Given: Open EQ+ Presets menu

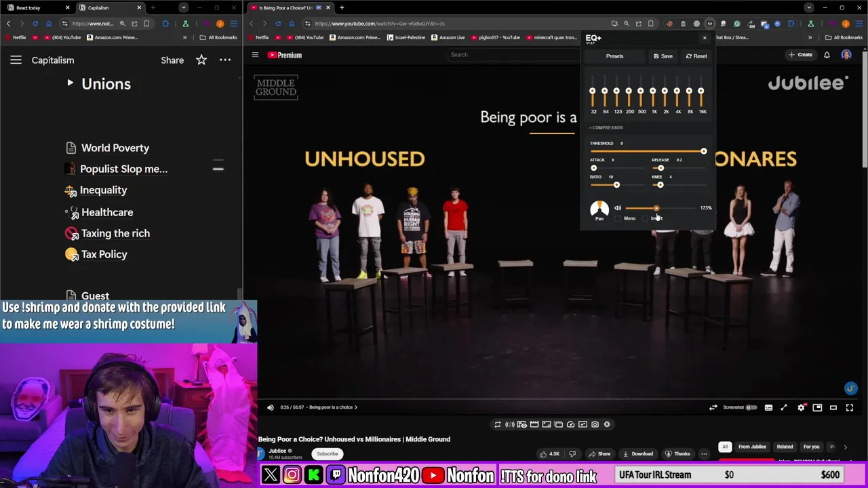Looking at the screenshot, I should click(614, 56).
